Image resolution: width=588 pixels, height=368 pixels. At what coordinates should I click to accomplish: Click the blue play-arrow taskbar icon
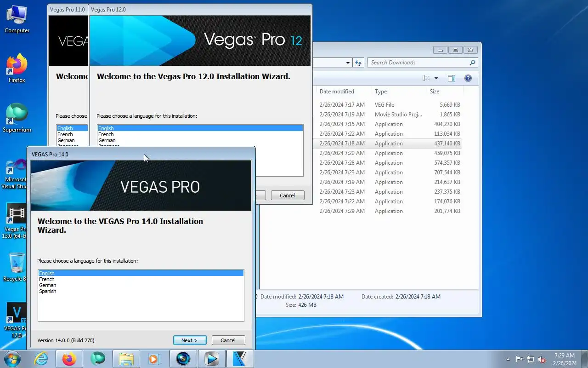click(211, 359)
